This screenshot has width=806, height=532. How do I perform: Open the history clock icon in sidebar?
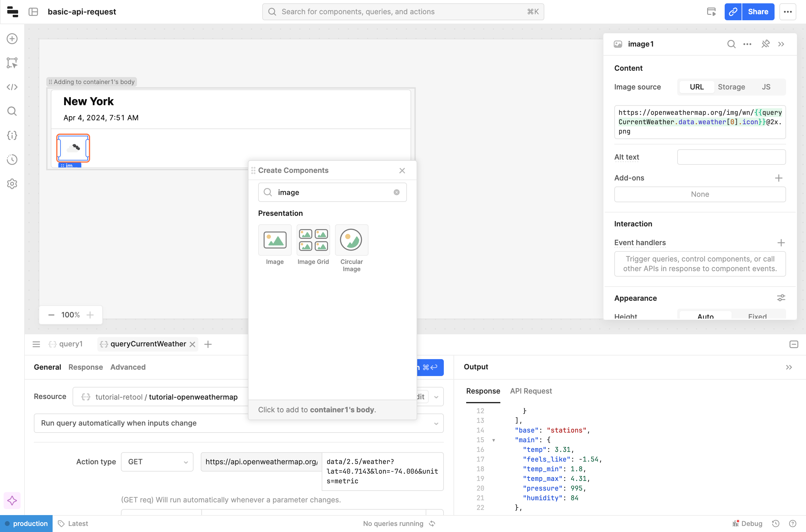(x=12, y=160)
